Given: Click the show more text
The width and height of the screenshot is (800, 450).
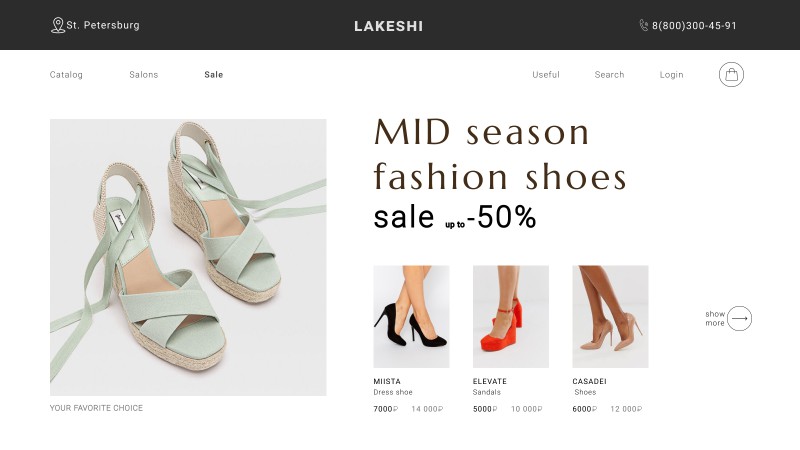Looking at the screenshot, I should (715, 318).
